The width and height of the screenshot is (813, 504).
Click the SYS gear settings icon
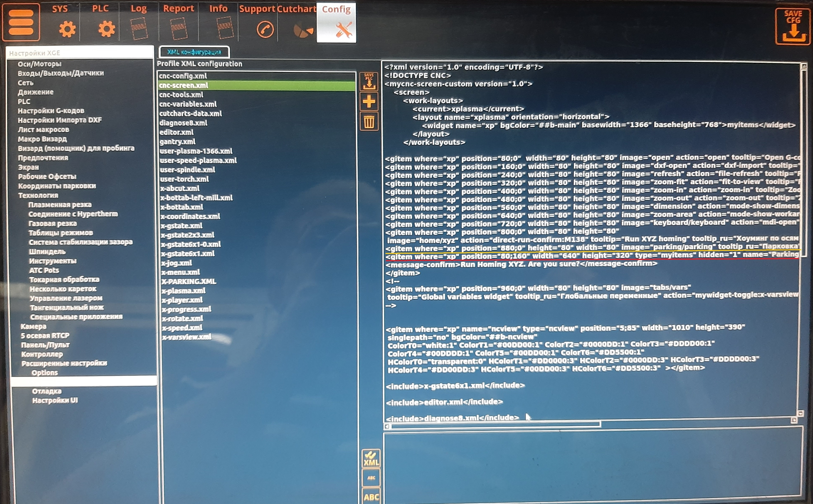[67, 29]
